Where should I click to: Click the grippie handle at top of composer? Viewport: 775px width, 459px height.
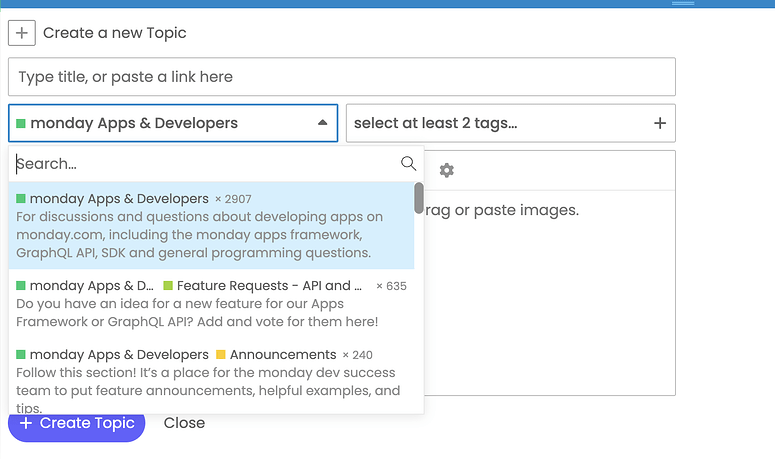683,3
